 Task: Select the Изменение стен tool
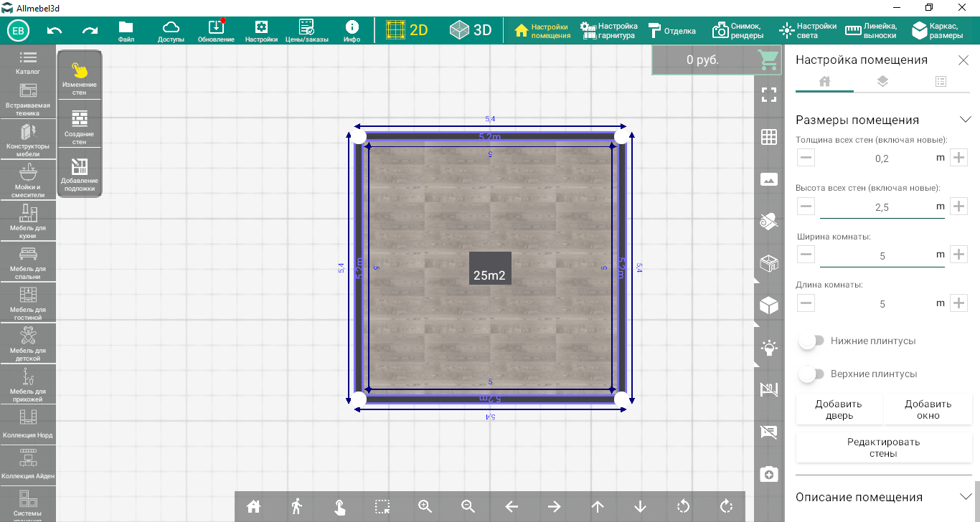coord(80,77)
